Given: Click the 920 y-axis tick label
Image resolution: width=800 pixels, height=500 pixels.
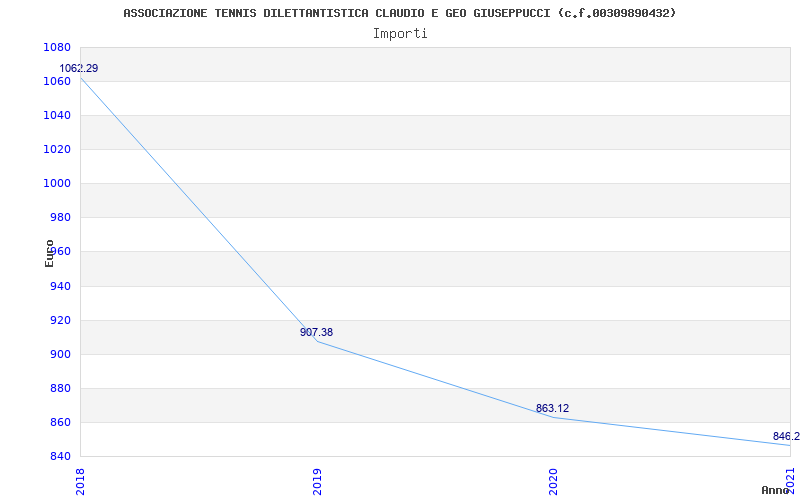Looking at the screenshot, I should click(60, 320).
